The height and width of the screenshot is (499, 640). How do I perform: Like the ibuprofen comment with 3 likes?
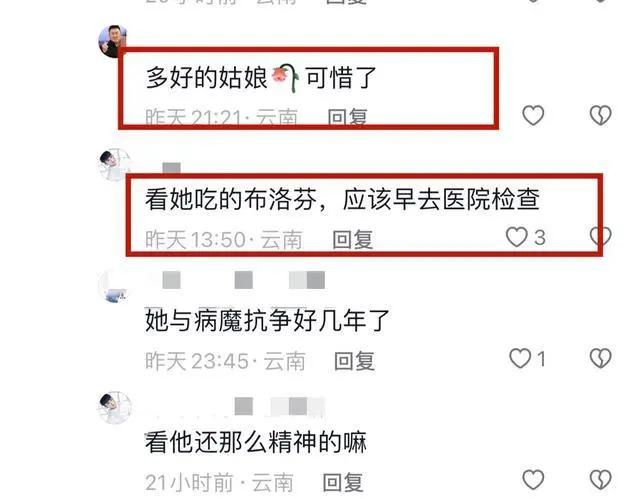517,237
